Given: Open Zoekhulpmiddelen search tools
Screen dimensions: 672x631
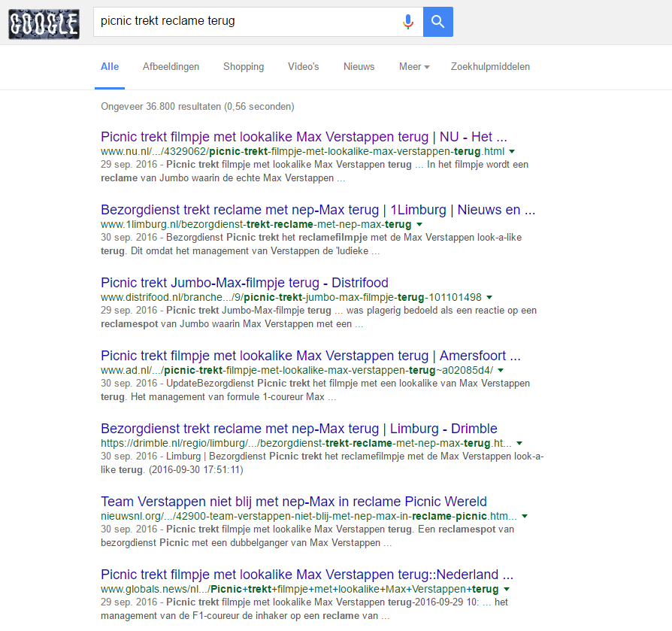Looking at the screenshot, I should (x=490, y=67).
